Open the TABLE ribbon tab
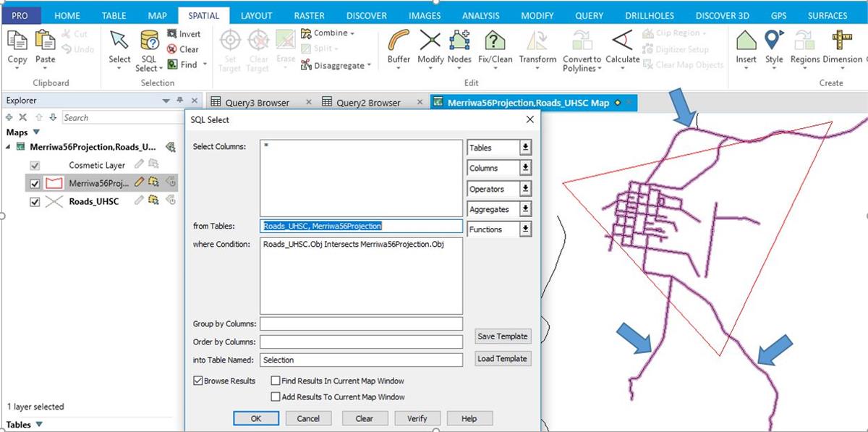Image resolution: width=868 pixels, height=432 pixels. 114,15
